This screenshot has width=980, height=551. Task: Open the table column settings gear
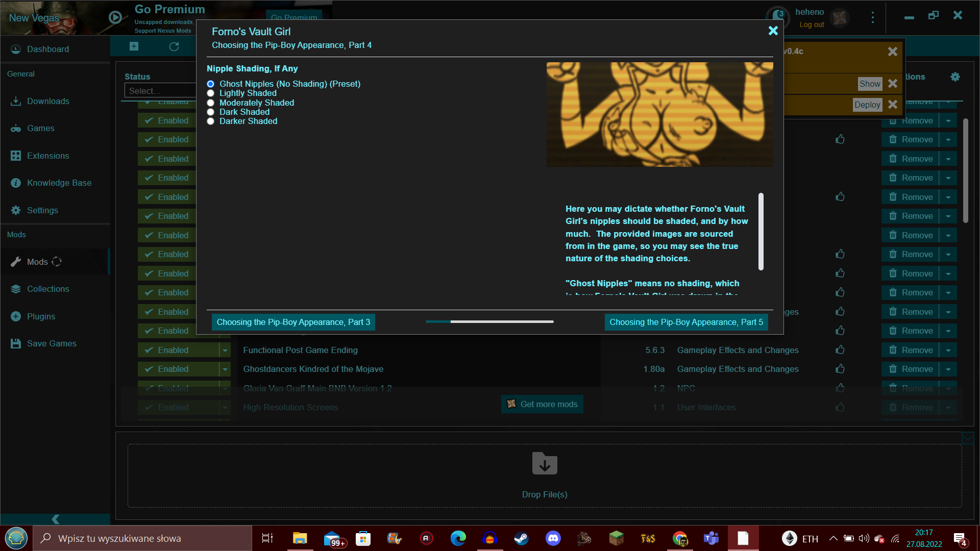pyautogui.click(x=955, y=77)
